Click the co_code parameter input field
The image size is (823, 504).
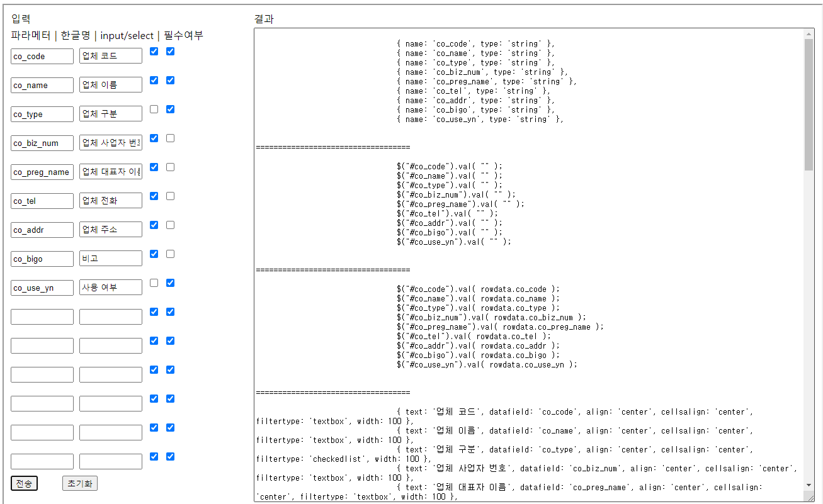[x=42, y=56]
